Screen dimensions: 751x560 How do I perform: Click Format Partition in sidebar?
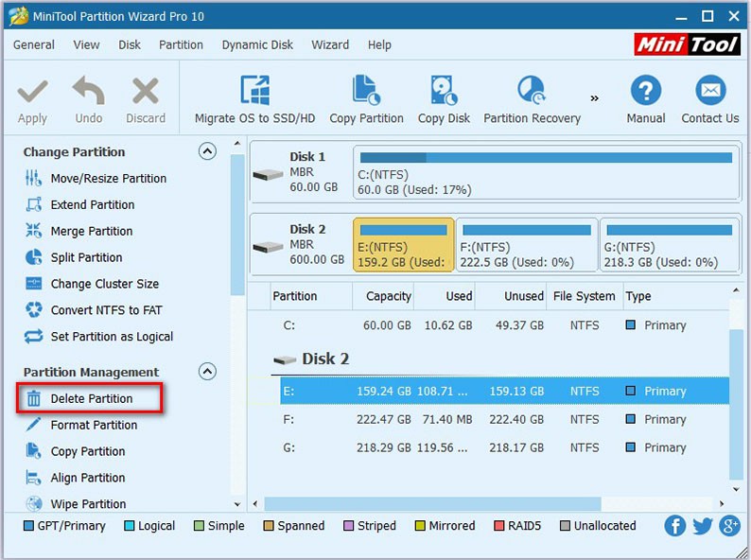pos(81,425)
